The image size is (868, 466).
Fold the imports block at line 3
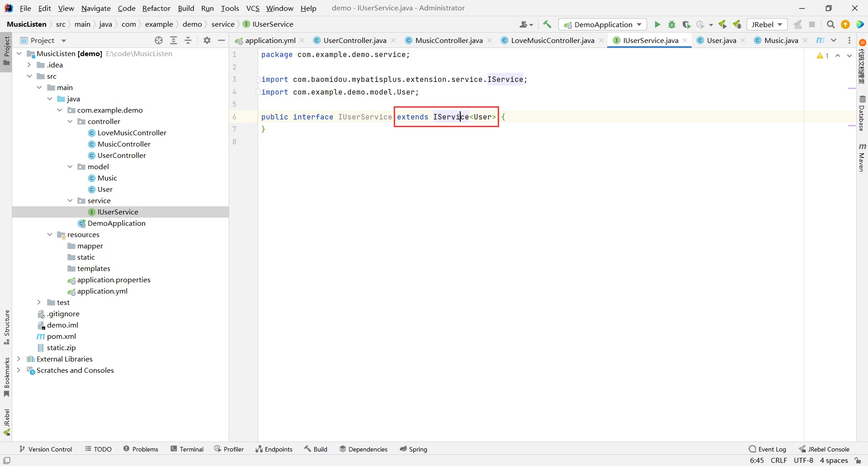(x=258, y=79)
